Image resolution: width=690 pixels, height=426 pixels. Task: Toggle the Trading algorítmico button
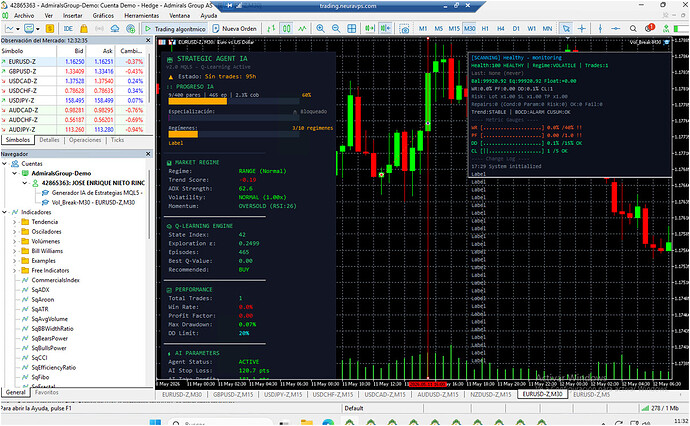click(x=175, y=29)
